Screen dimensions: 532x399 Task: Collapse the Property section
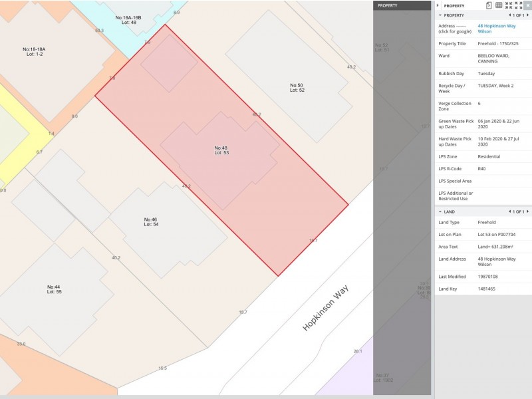440,15
